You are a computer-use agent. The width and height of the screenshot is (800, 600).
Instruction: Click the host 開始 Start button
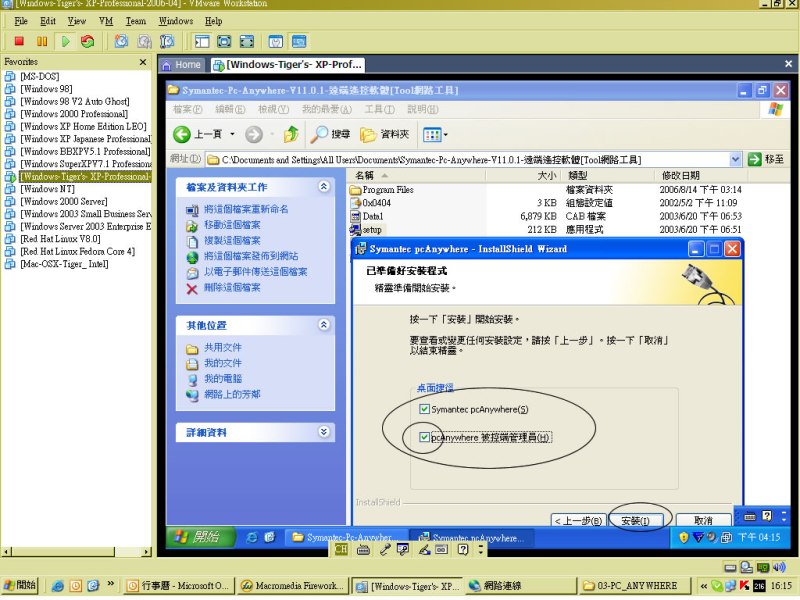[x=19, y=585]
